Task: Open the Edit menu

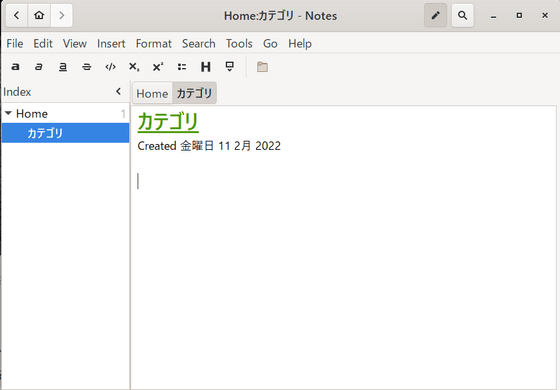Action: pyautogui.click(x=43, y=44)
